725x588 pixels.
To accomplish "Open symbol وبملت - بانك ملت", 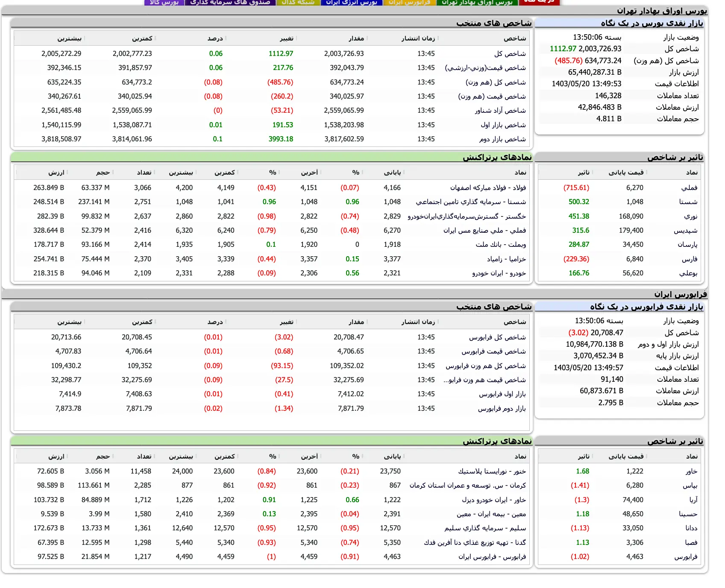I will click(501, 244).
